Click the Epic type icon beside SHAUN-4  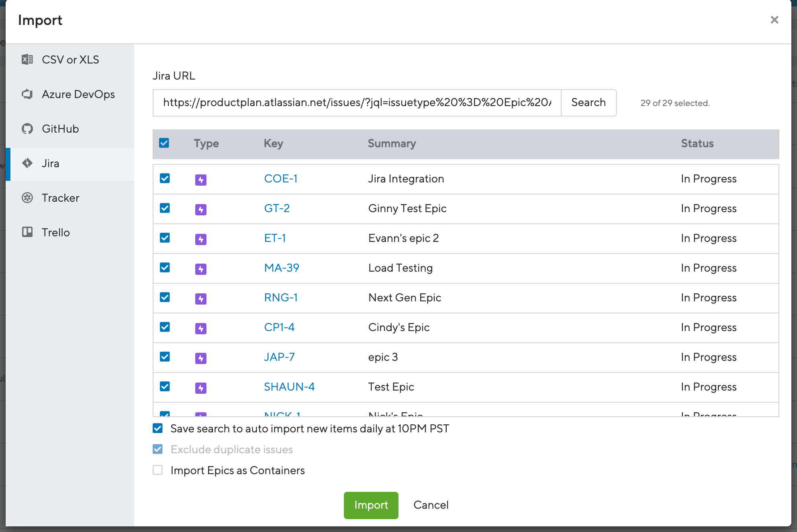pos(200,387)
